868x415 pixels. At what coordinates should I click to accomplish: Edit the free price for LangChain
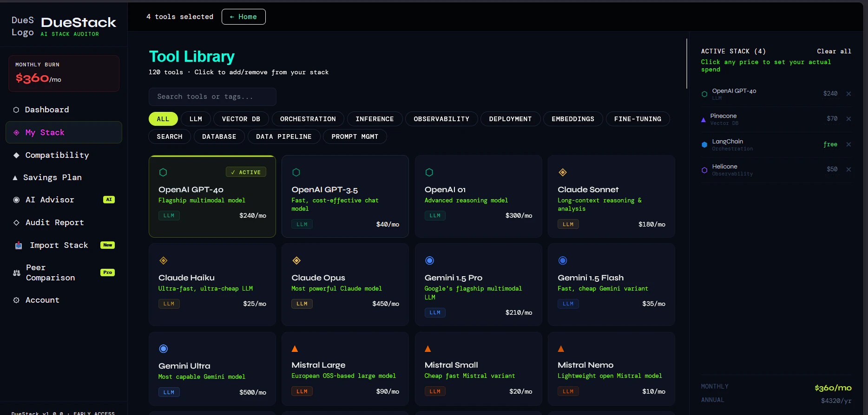tap(830, 144)
